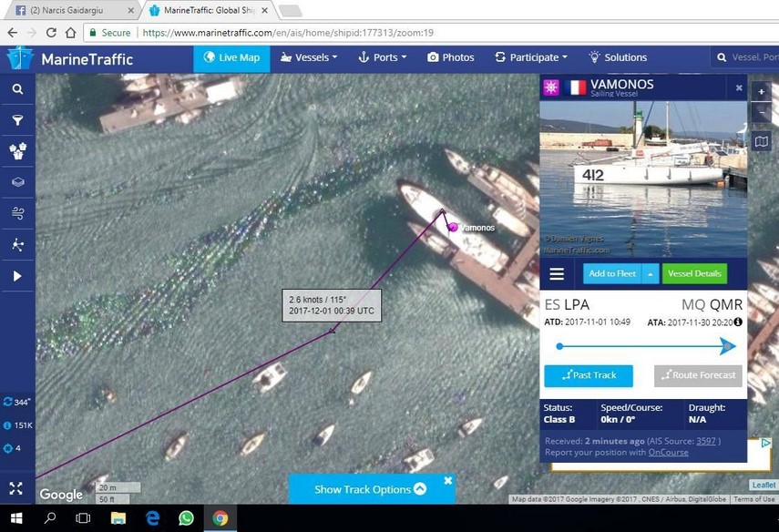Click the ATA info icon
This screenshot has width=779, height=532.
click(738, 322)
